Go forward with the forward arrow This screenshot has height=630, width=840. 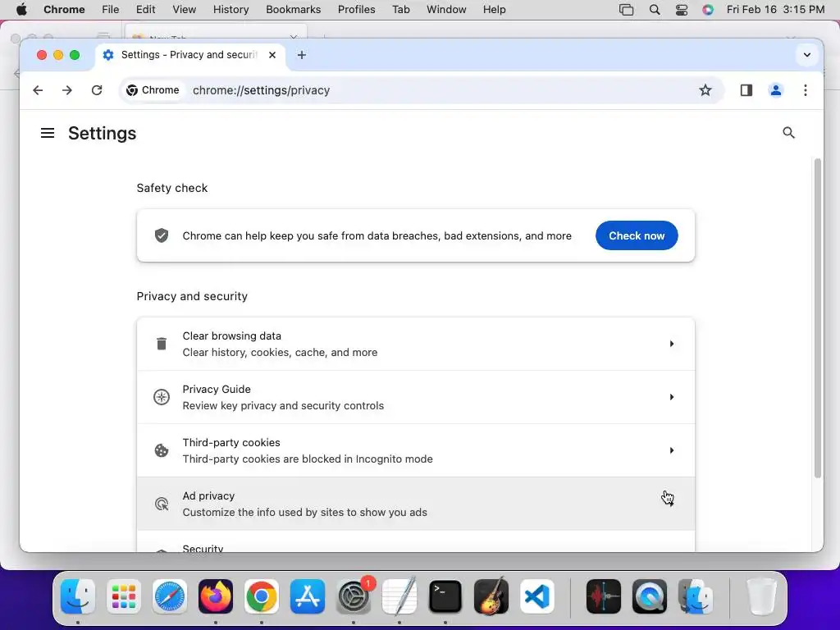(67, 90)
